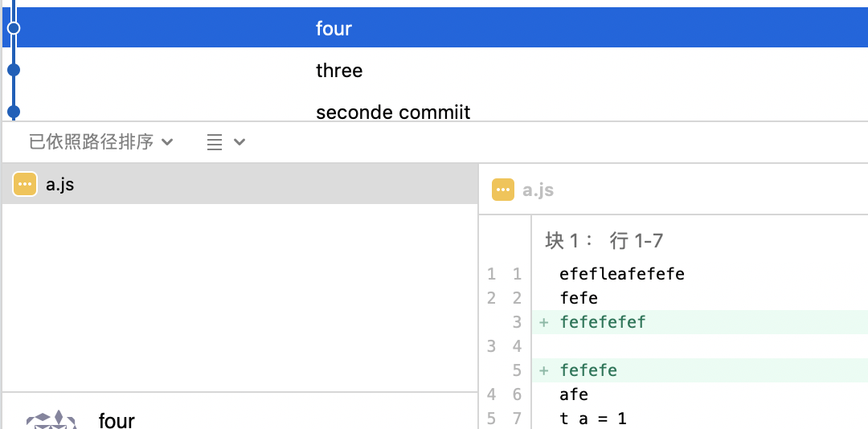Select the highlighted "four" commit row
Viewport: 868px width, 429px height.
434,28
